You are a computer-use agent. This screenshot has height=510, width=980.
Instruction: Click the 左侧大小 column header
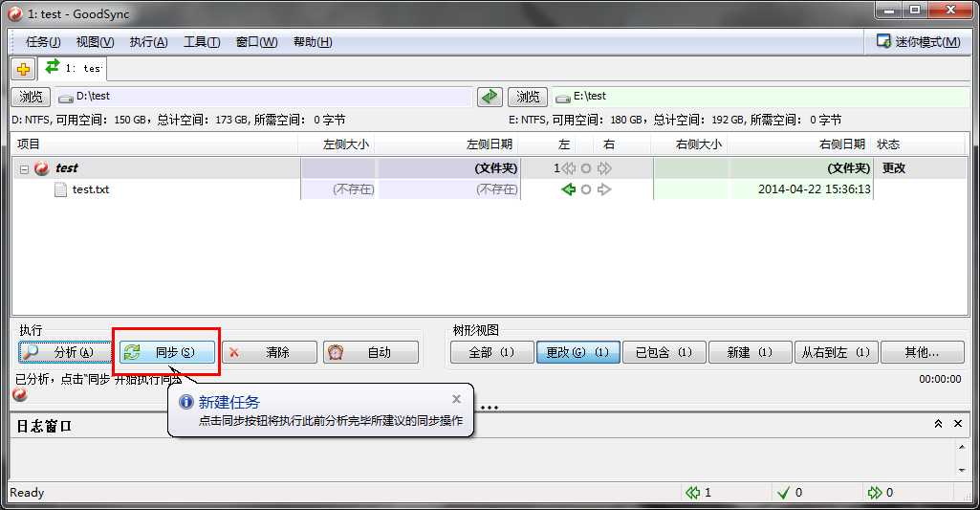338,144
